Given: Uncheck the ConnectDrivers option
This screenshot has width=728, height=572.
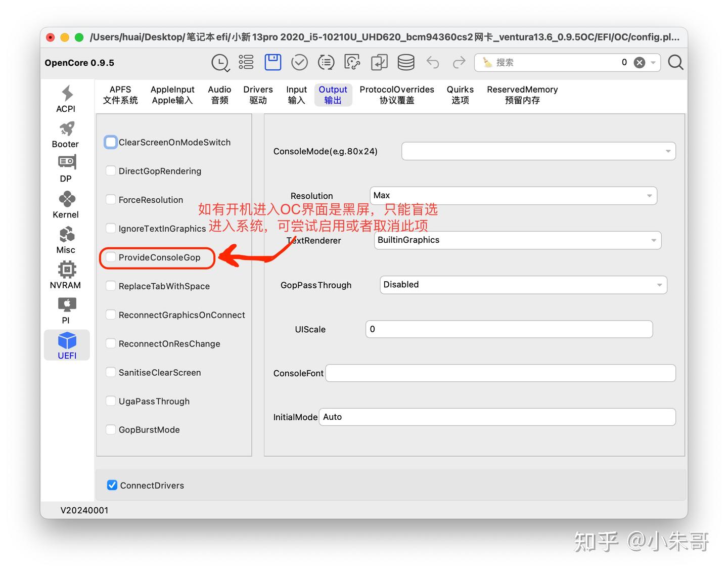Looking at the screenshot, I should click(112, 485).
